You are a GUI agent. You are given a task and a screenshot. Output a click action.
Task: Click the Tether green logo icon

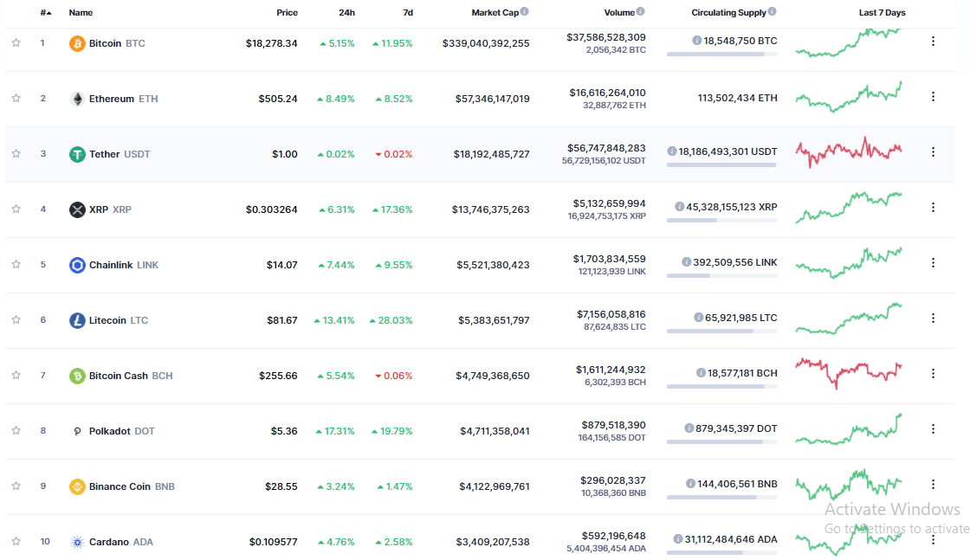pos(77,155)
